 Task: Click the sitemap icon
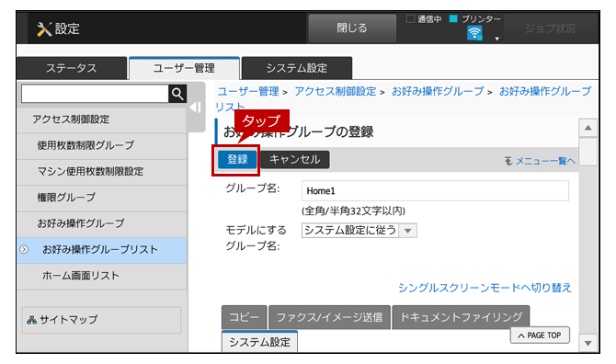31,320
